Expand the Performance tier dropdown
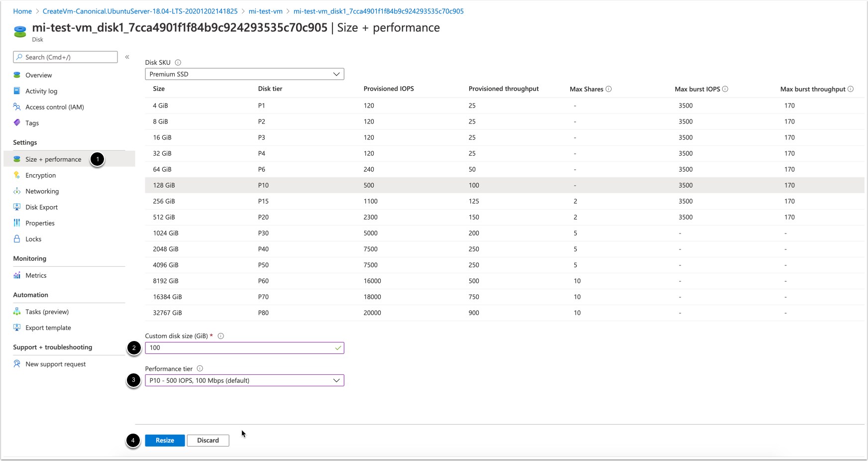The height and width of the screenshot is (461, 868). [244, 380]
